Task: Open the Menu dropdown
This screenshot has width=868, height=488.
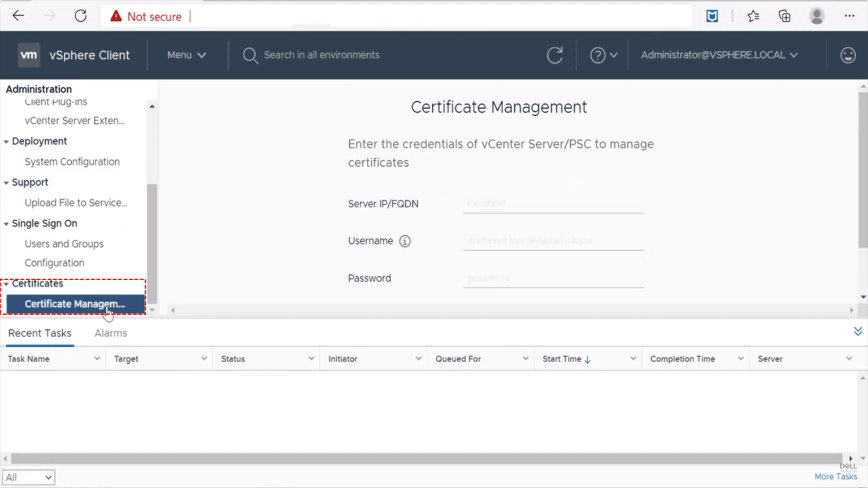Action: click(x=186, y=55)
